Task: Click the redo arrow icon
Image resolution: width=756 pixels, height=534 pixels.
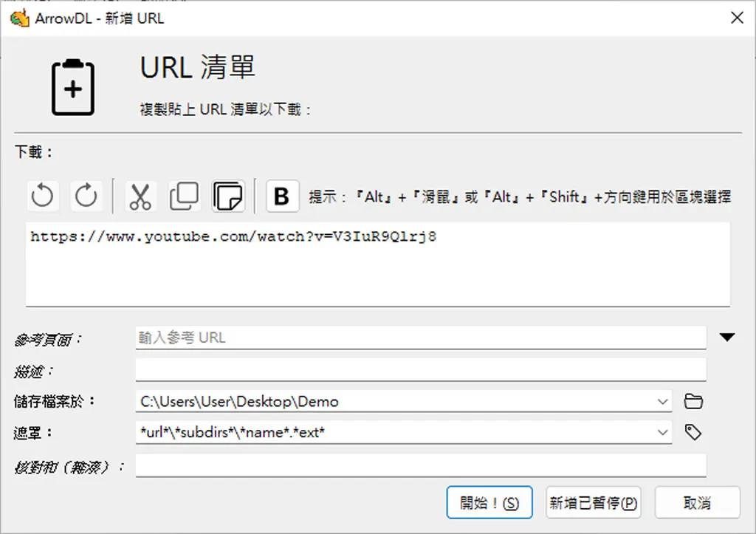Action: point(86,196)
